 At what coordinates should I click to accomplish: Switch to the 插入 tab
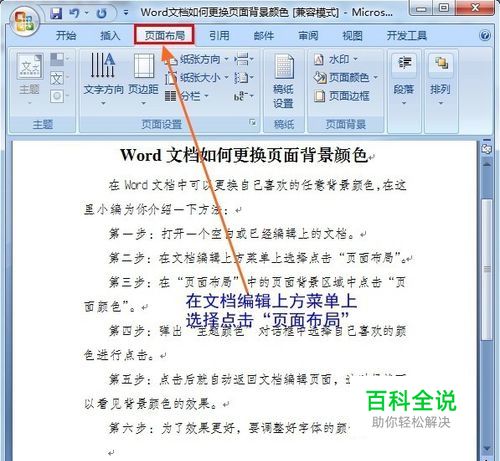tap(110, 35)
